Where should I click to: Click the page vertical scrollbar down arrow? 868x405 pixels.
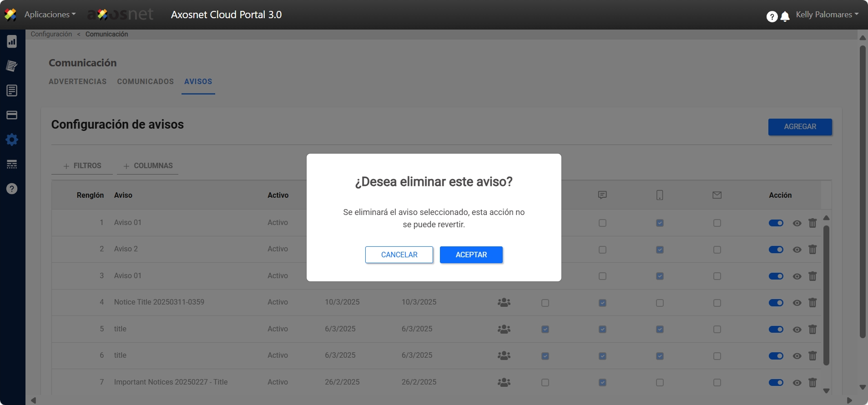(x=862, y=387)
